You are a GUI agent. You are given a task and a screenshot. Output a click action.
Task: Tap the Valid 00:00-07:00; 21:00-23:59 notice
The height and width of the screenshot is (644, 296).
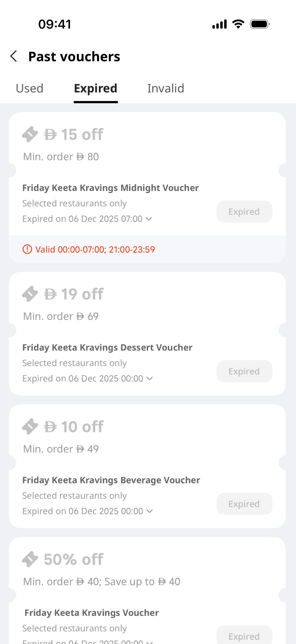95,249
